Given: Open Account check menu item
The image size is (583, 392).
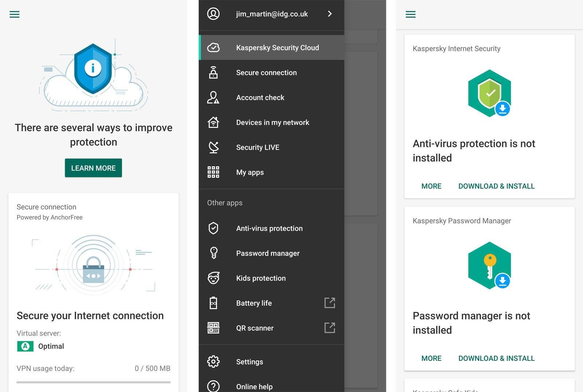Looking at the screenshot, I should [x=271, y=98].
